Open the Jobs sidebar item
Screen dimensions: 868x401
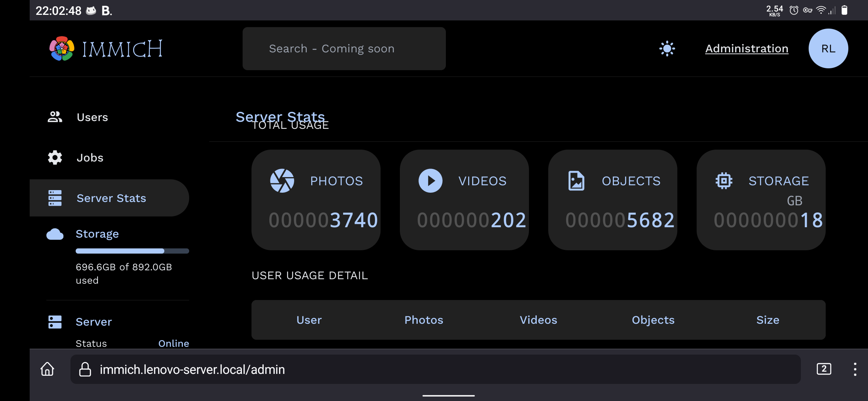(90, 158)
